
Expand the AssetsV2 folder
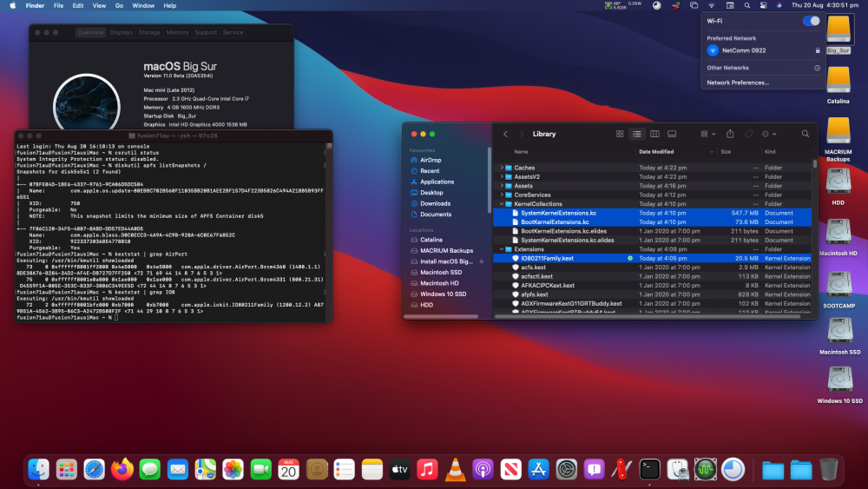pyautogui.click(x=502, y=176)
